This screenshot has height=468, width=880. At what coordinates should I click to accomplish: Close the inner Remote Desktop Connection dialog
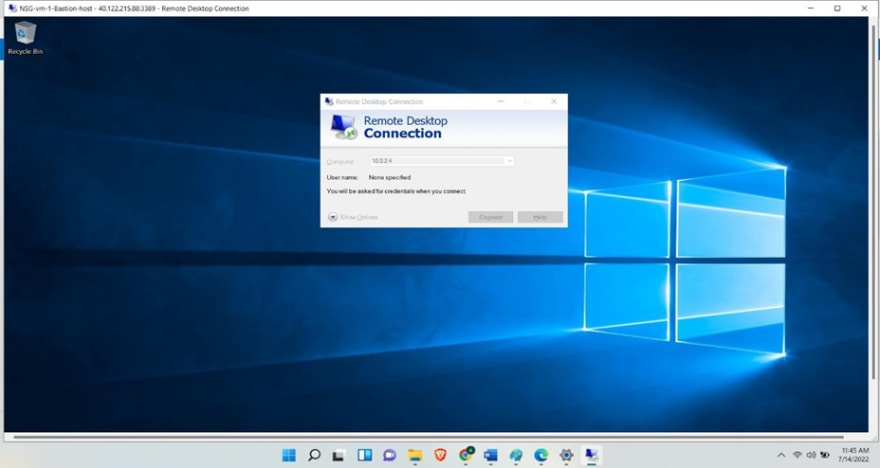(x=554, y=102)
